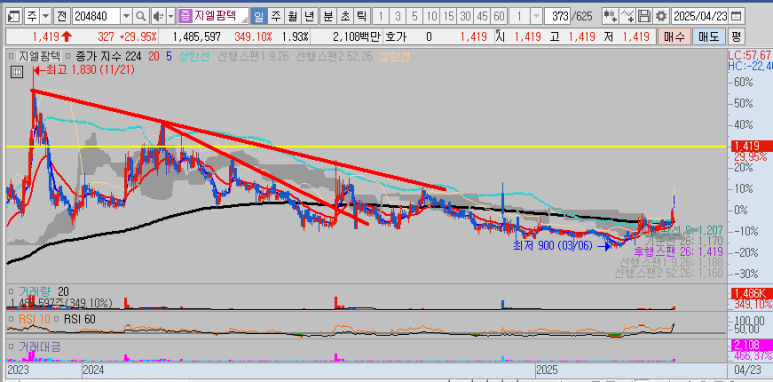
Task: Open chart settings gear icon
Action: tap(661, 16)
